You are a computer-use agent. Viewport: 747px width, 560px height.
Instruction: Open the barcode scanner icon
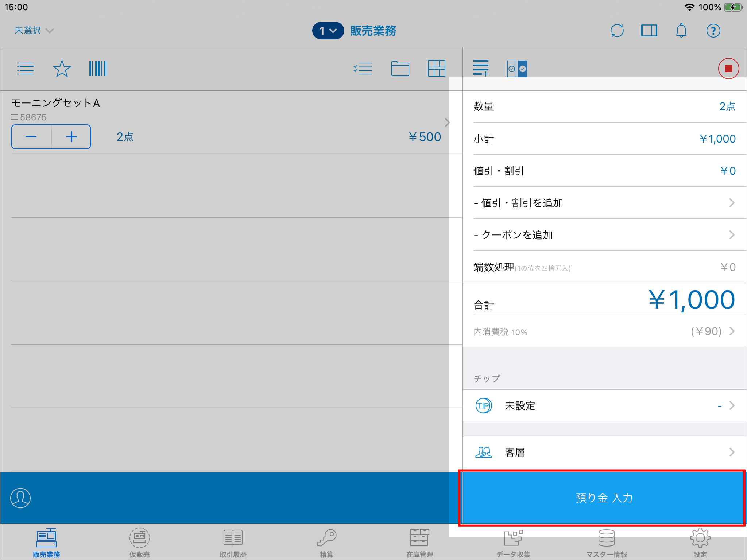98,69
